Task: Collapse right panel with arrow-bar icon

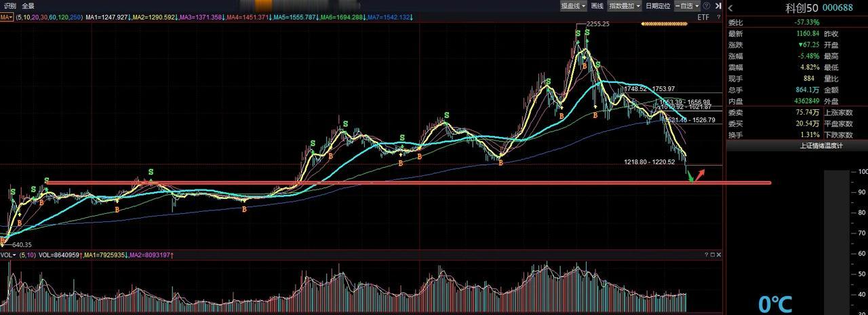Action: (718, 6)
